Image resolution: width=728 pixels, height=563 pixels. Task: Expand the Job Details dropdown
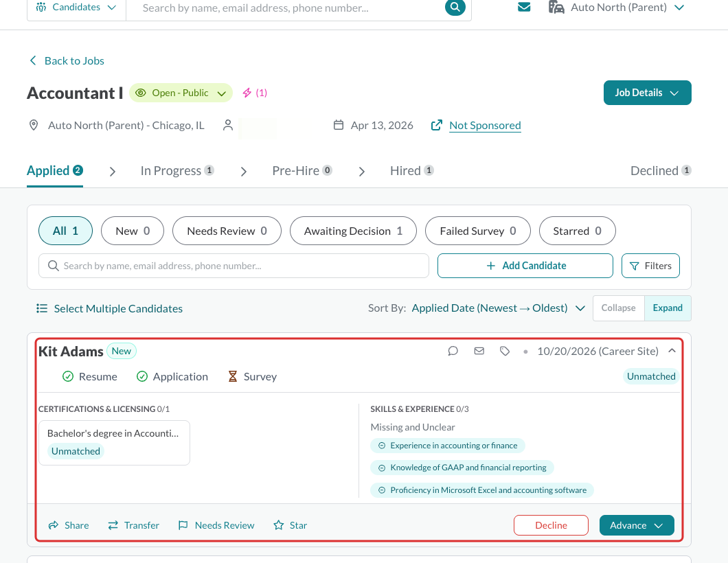pyautogui.click(x=647, y=93)
